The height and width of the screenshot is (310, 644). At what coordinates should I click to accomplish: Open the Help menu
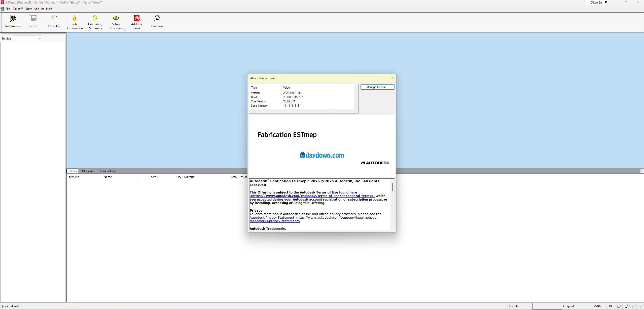49,9
